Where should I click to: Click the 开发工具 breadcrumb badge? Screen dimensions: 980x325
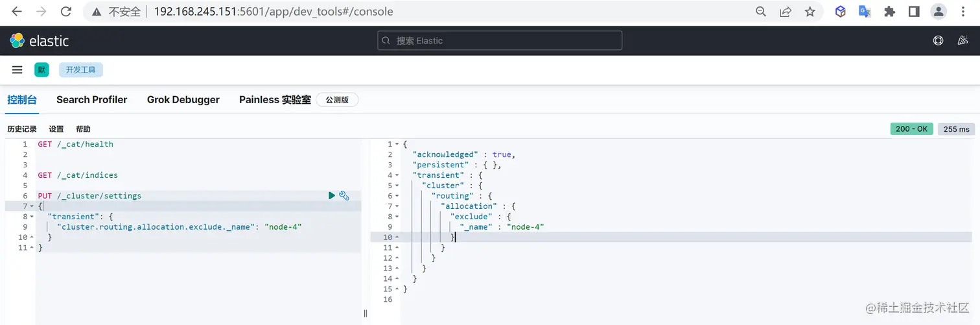click(81, 70)
